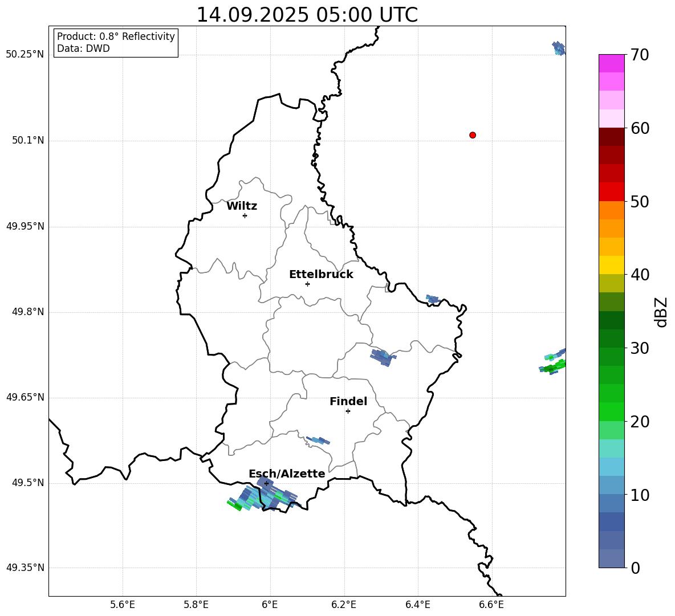This screenshot has height=616, width=675.
Task: Click the Esch/Alzette label
Action: click(287, 474)
